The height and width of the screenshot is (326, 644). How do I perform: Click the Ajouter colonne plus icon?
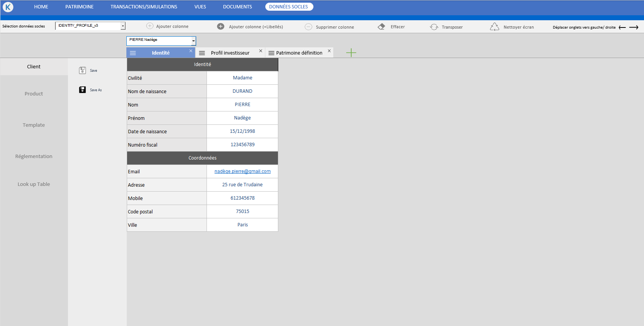pyautogui.click(x=150, y=26)
